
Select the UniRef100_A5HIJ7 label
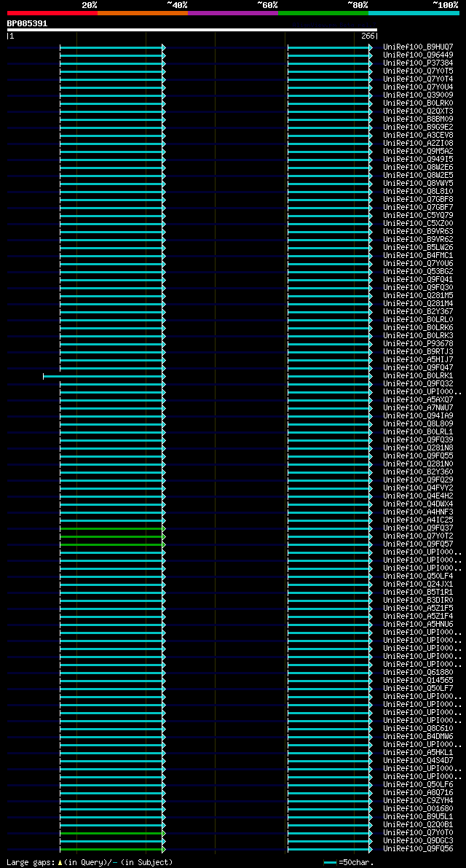pyautogui.click(x=418, y=360)
